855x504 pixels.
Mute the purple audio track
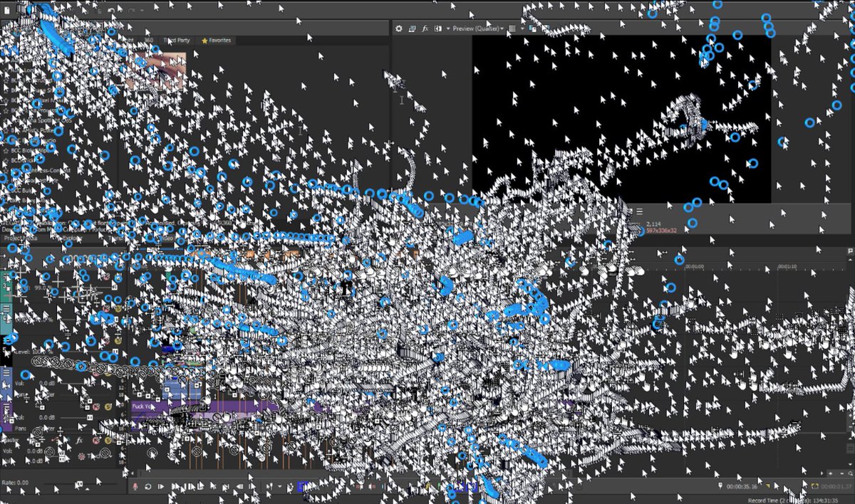point(96,406)
